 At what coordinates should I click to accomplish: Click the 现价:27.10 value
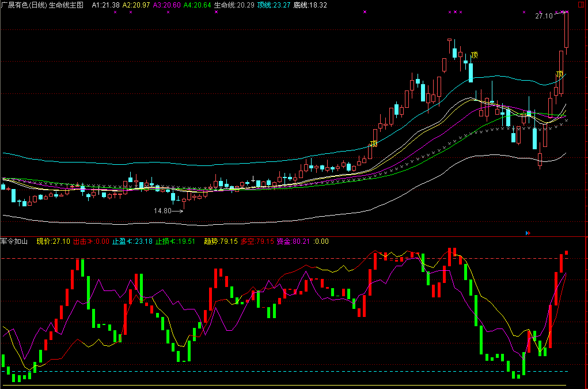(x=53, y=241)
